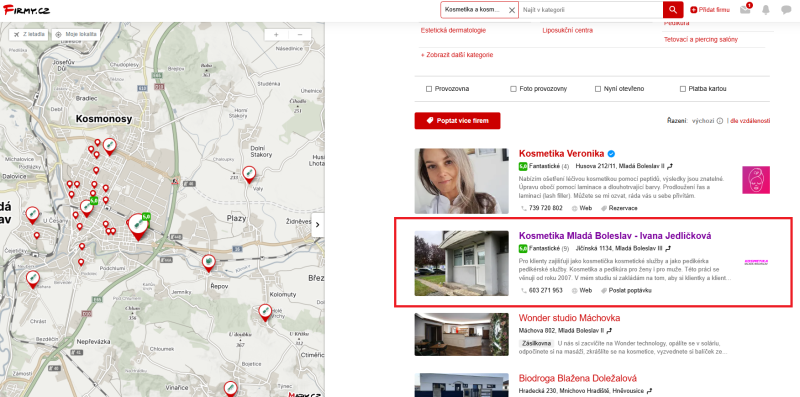800x397 pixels.
Task: Clear the Kosmetika category filter X
Action: (512, 10)
